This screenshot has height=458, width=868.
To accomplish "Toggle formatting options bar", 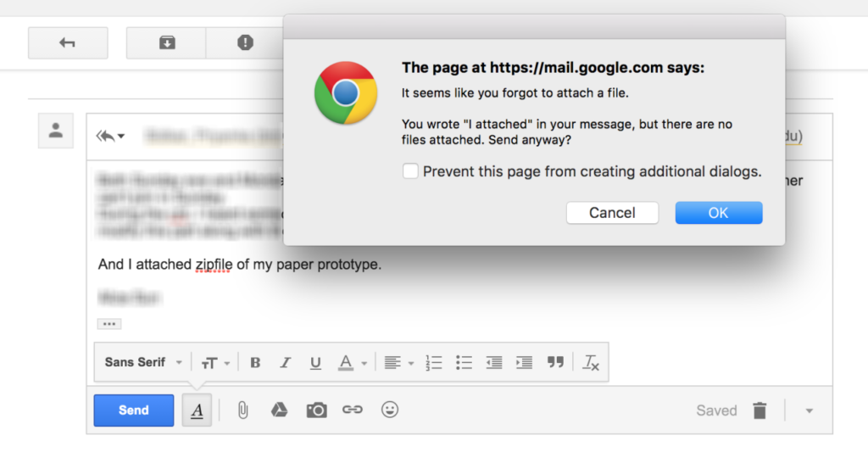I will pos(197,411).
